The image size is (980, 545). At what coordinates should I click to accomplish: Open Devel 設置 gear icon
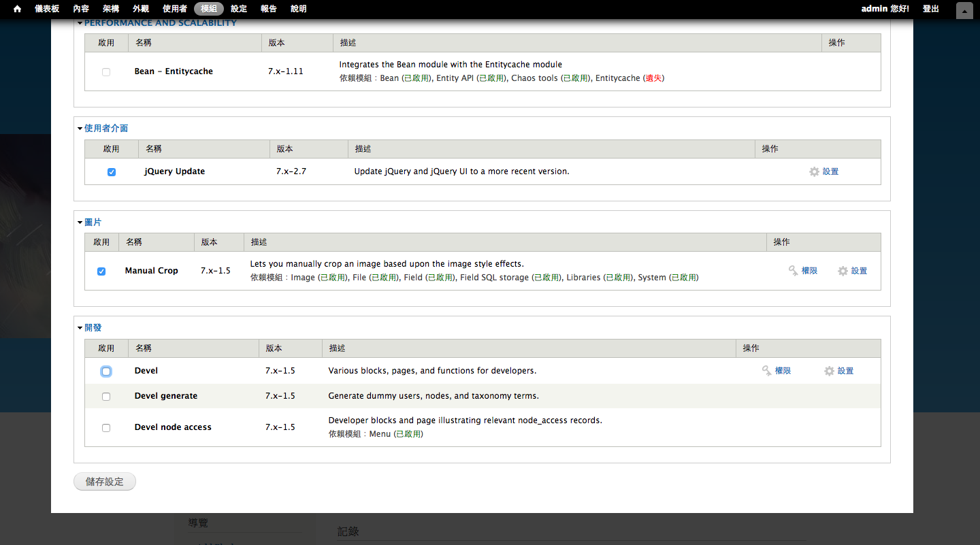click(829, 371)
